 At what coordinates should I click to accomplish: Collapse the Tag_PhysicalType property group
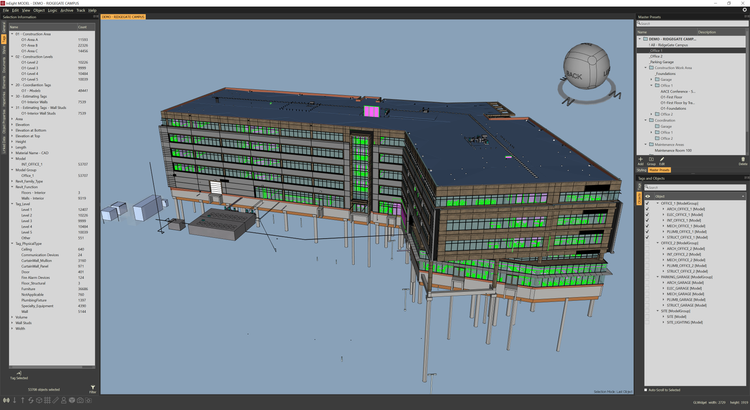click(x=10, y=241)
